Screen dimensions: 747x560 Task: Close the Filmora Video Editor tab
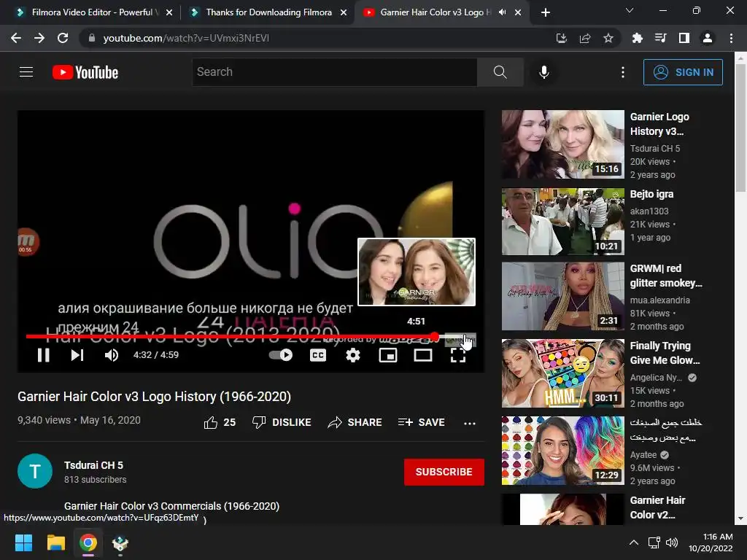169,13
